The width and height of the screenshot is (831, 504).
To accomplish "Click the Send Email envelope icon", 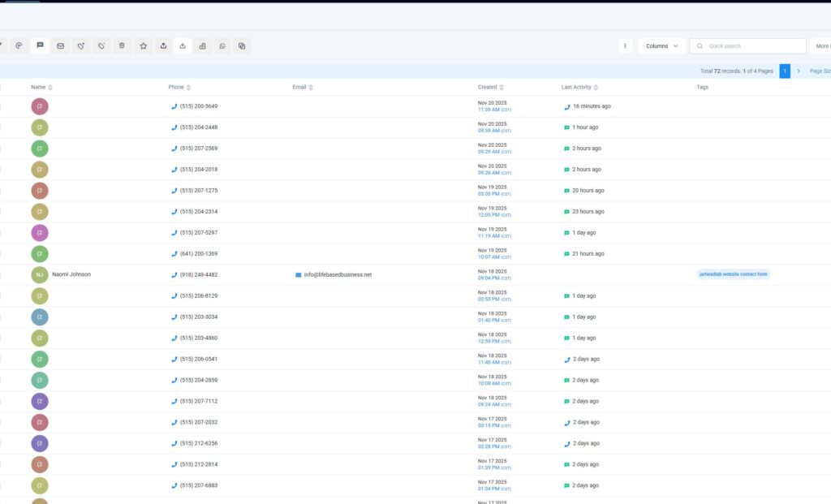I will [60, 46].
